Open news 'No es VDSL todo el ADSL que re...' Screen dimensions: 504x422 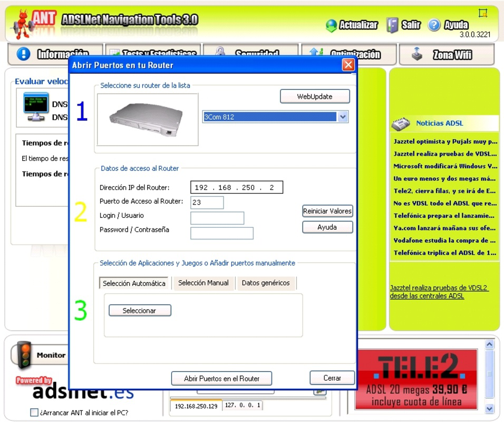click(445, 203)
